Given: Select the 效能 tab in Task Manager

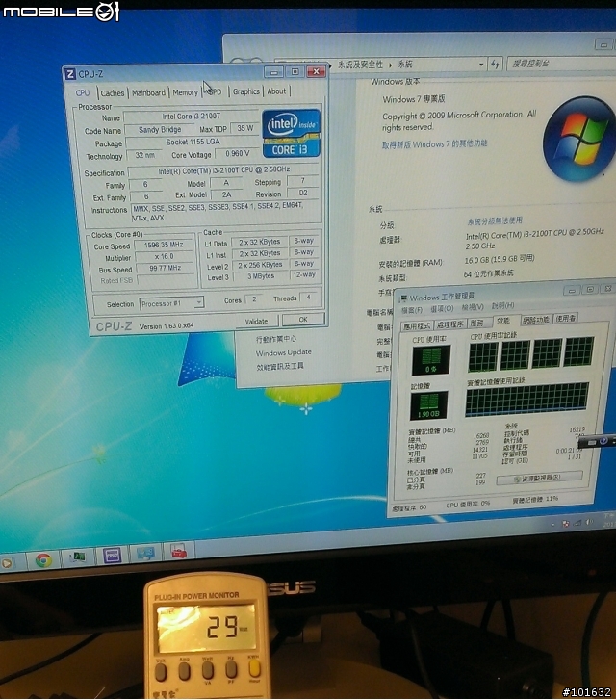Looking at the screenshot, I should tap(503, 321).
